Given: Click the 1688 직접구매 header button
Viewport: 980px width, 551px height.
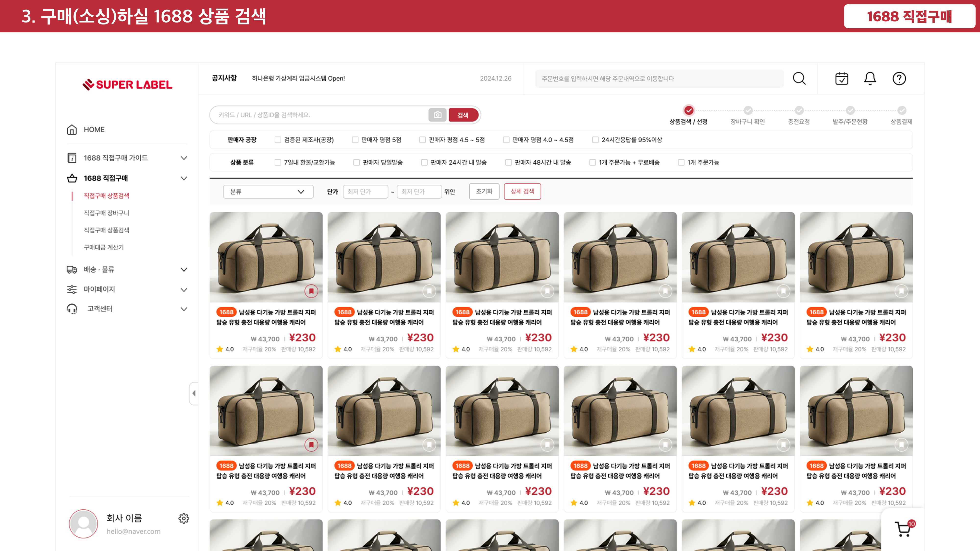Looking at the screenshot, I should coord(909,16).
